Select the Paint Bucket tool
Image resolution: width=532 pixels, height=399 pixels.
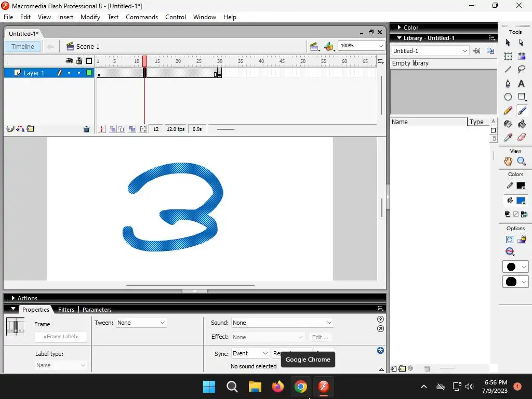522,124
